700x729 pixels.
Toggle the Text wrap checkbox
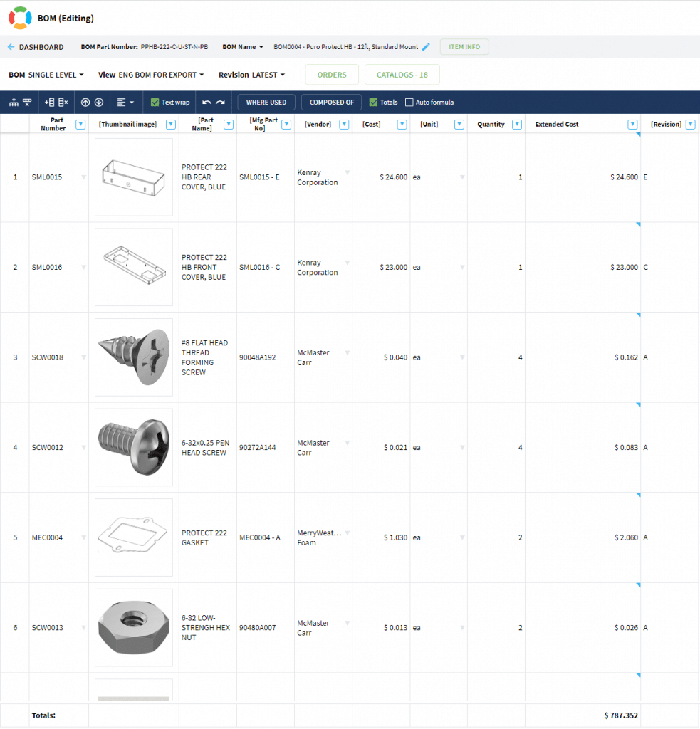tap(155, 103)
